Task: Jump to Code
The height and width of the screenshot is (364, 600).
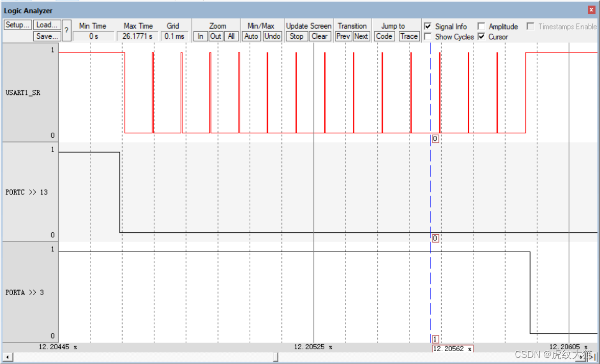Action: coord(384,36)
